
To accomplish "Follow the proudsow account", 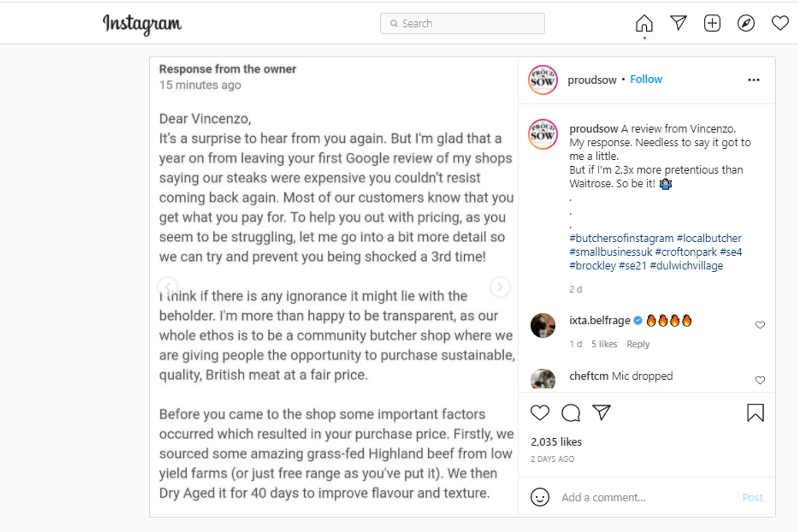I will pyautogui.click(x=646, y=79).
